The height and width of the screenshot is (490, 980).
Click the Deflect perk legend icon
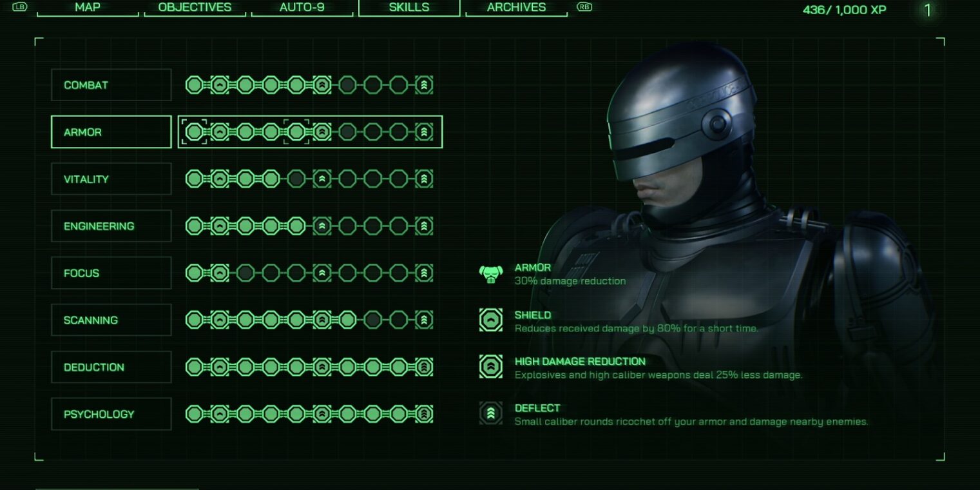pyautogui.click(x=491, y=413)
